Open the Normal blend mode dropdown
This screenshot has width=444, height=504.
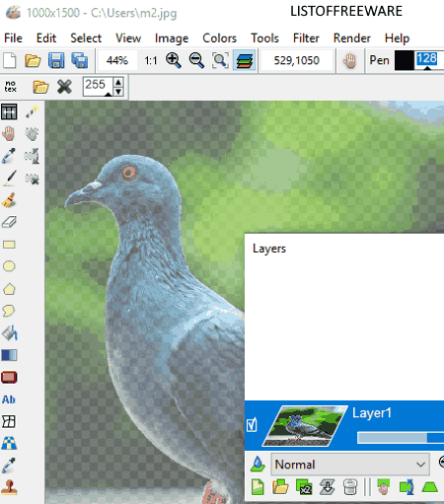[x=350, y=465]
